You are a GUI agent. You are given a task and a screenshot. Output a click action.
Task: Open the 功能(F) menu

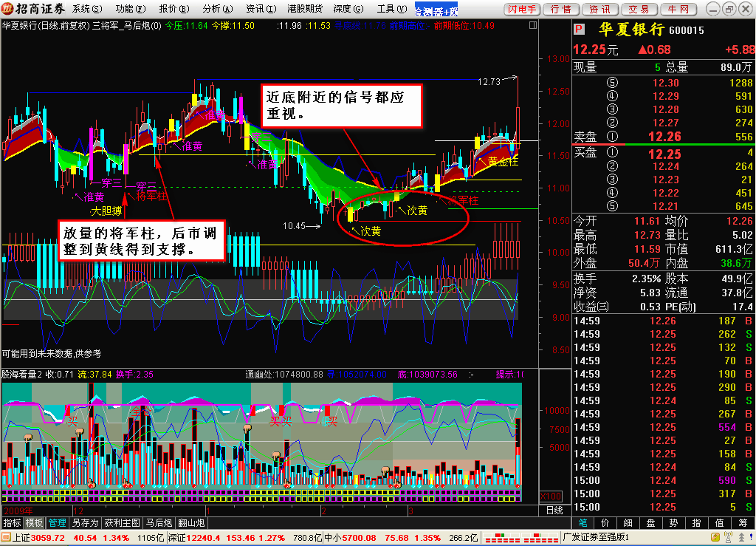130,9
